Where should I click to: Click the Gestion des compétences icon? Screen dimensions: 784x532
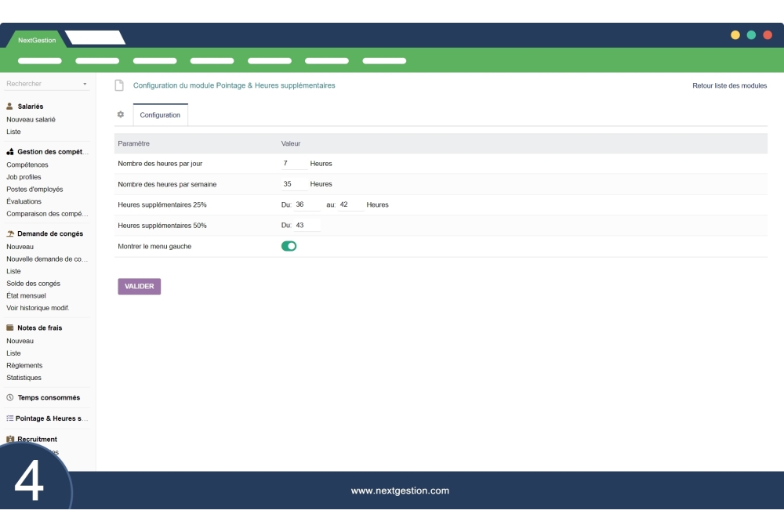pos(9,152)
